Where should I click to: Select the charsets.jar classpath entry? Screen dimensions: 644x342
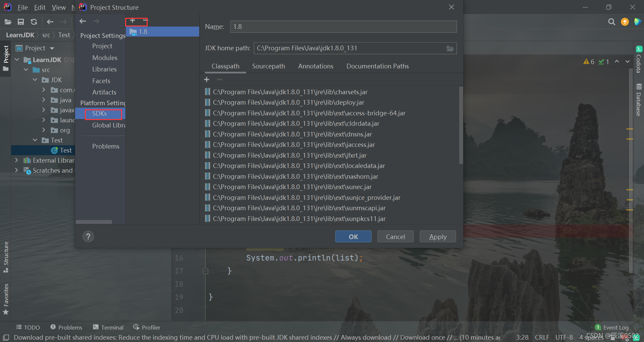[290, 92]
